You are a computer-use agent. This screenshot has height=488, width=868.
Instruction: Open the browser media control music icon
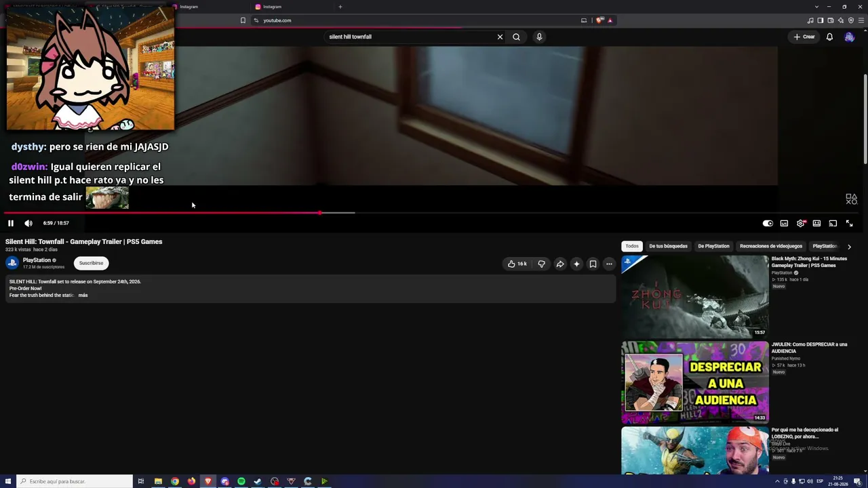pos(810,20)
